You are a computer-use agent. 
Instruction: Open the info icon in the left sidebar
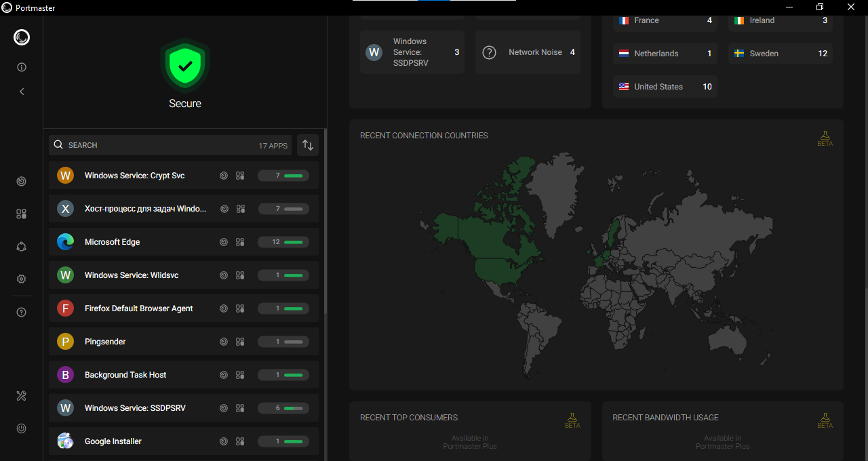click(22, 67)
